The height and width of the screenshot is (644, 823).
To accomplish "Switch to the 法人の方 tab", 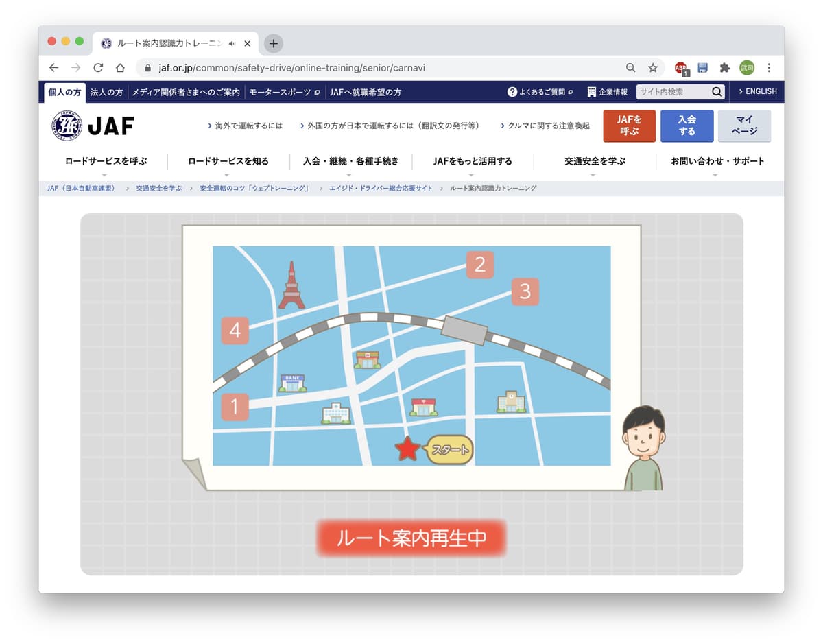I will point(106,91).
